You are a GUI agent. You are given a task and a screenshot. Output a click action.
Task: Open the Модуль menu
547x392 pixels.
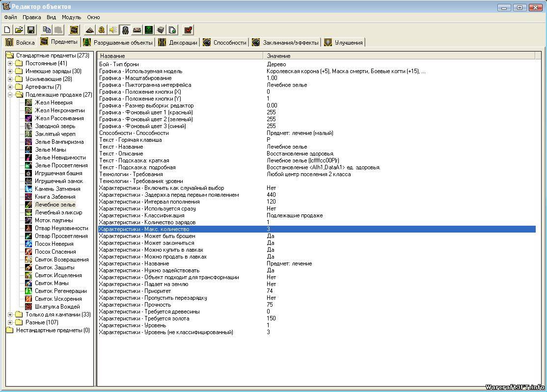point(71,17)
